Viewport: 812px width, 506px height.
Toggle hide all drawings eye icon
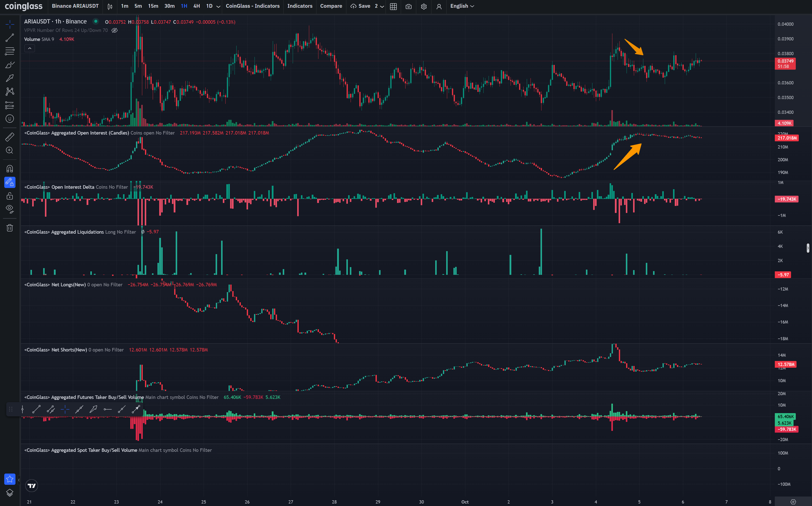pyautogui.click(x=10, y=209)
